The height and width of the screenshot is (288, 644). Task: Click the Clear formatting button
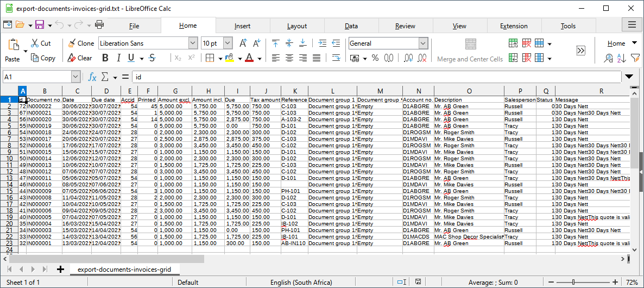click(80, 58)
